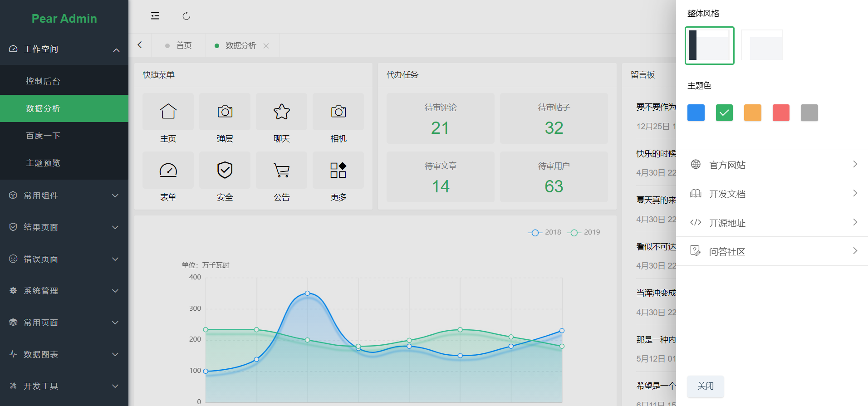This screenshot has width=868, height=406.
Task: Click the 相机 camera icon
Action: tap(338, 112)
